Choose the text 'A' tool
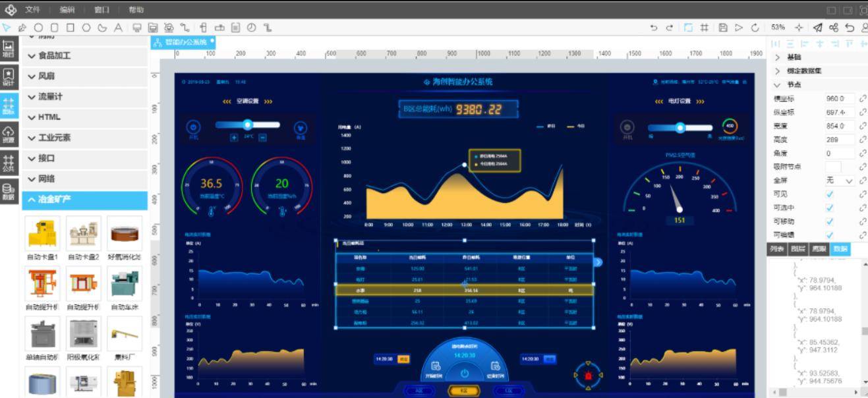Screen dimensions: 868x398 (x=118, y=28)
